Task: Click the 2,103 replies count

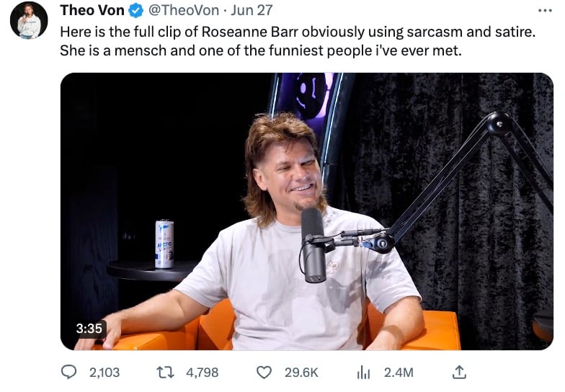Action: click(104, 372)
